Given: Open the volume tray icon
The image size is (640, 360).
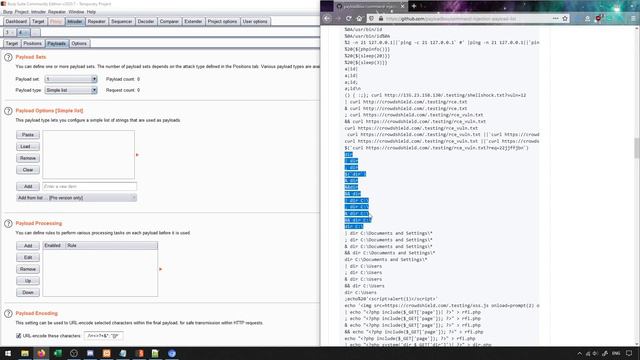Looking at the screenshot, I should pyautogui.click(x=596, y=353).
